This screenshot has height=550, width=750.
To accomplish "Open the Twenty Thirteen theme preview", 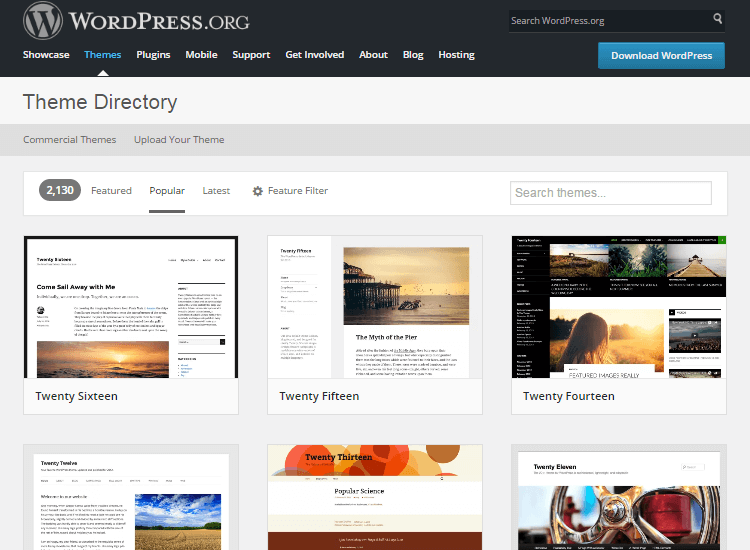I will click(375, 497).
